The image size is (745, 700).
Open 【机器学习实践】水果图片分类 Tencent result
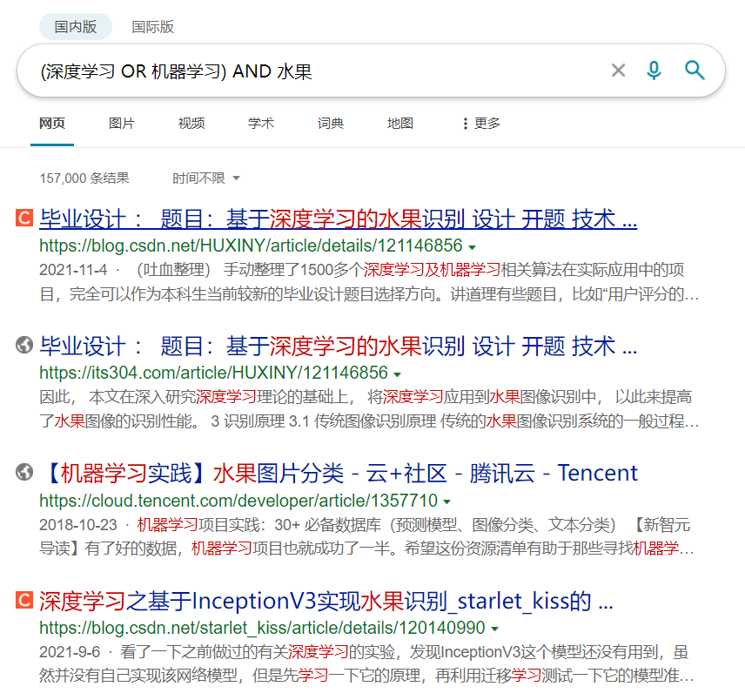(339, 474)
